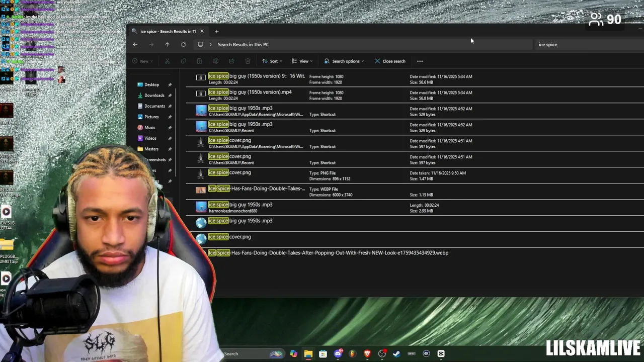Open Steam from the taskbar
The width and height of the screenshot is (644, 362).
click(396, 353)
